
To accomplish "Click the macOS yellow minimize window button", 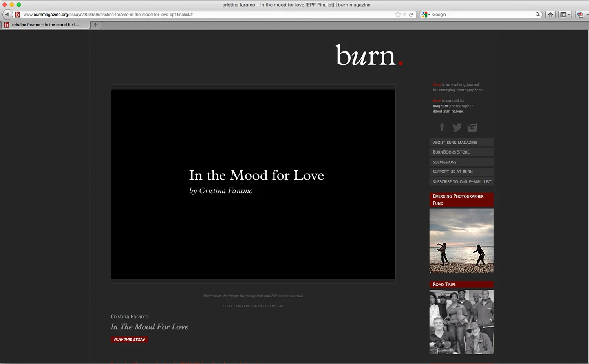I will (x=12, y=5).
